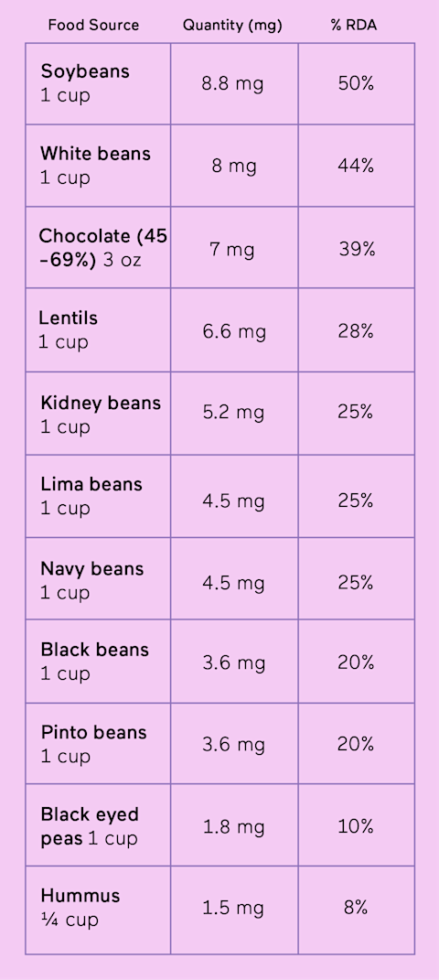The height and width of the screenshot is (980, 439).
Task: Click the Hummus ¼ cup cell
Action: tap(98, 910)
